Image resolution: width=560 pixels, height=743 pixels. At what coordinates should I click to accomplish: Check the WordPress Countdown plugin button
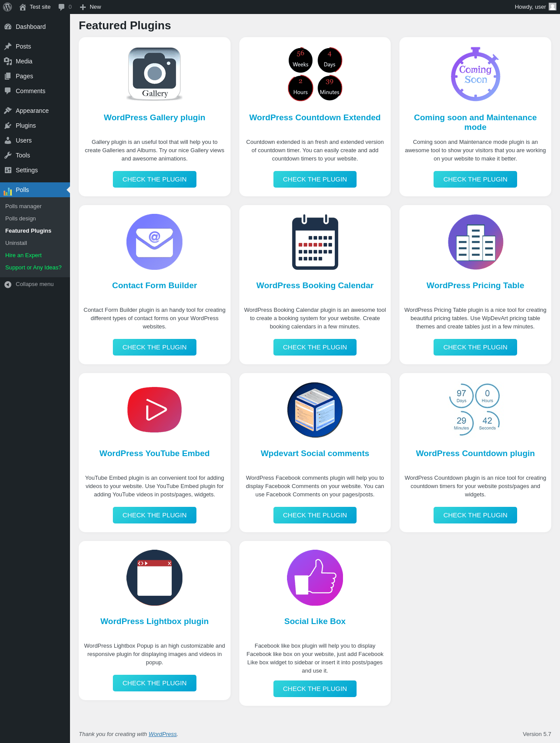pos(475,515)
